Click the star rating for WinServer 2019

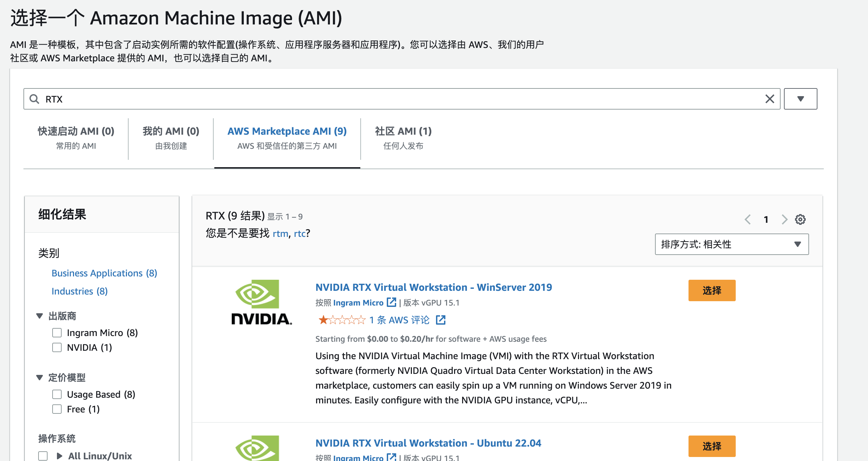point(341,320)
